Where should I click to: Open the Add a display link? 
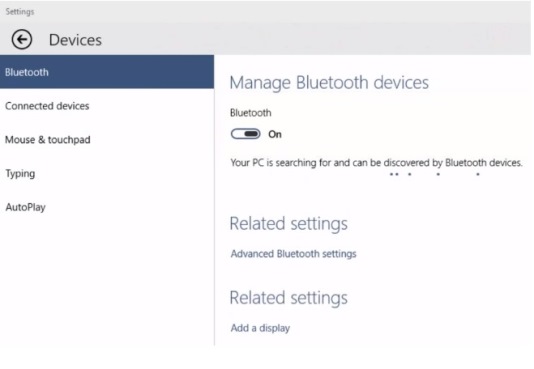pos(260,328)
